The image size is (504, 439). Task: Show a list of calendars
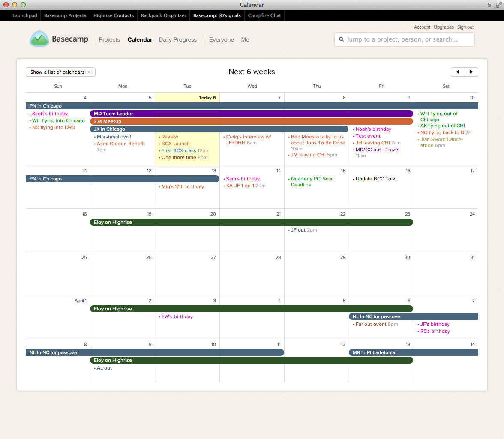60,72
